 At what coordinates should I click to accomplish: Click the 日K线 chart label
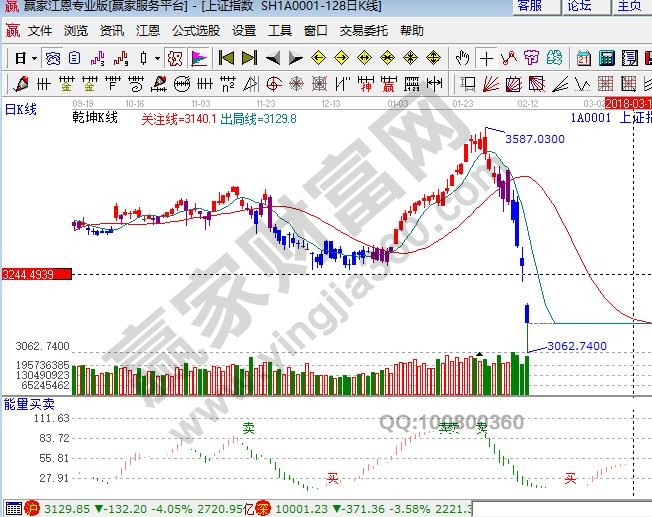point(22,108)
